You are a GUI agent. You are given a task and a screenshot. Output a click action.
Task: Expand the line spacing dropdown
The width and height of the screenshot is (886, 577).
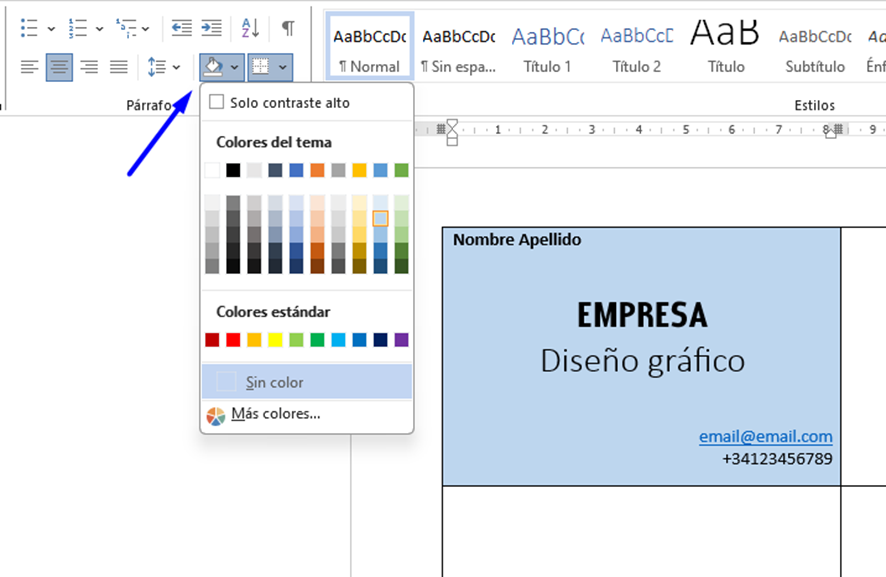pyautogui.click(x=177, y=67)
